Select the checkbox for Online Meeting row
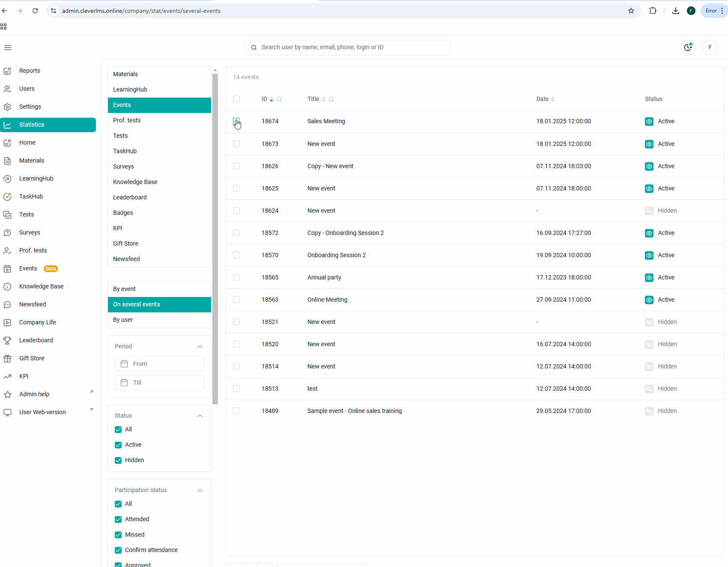 tap(236, 300)
